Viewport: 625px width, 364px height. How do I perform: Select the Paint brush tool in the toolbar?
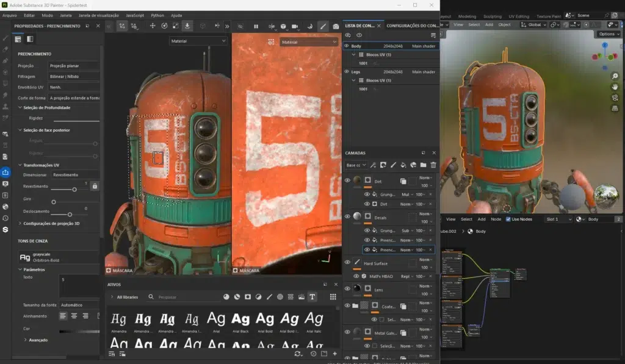323,26
